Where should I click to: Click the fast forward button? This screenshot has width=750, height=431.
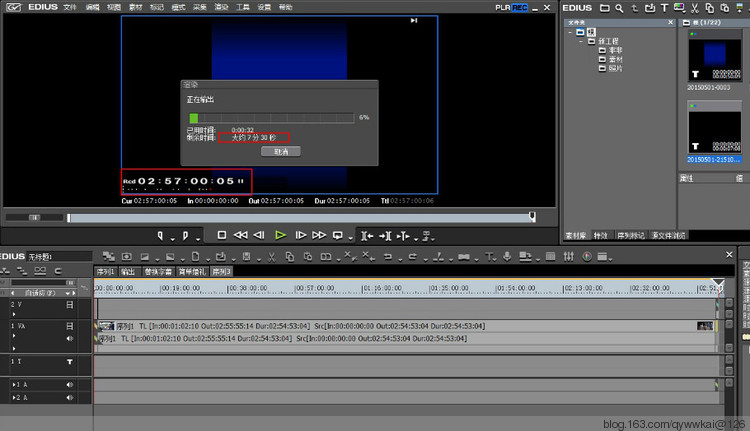pos(318,235)
